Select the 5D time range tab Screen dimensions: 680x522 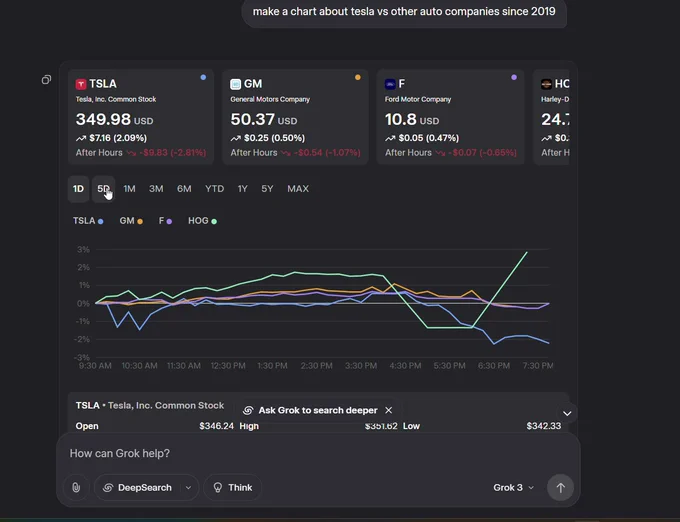point(103,189)
